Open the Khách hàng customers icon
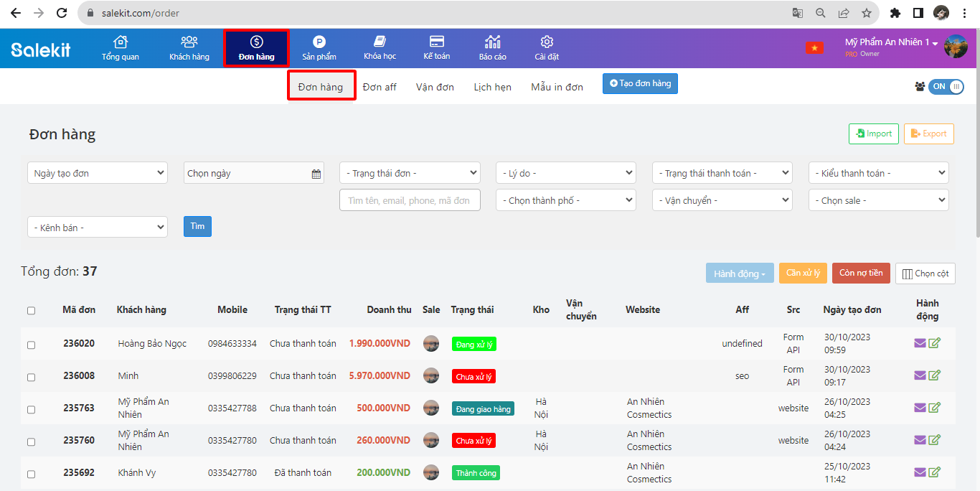980x491 pixels. pyautogui.click(x=189, y=42)
